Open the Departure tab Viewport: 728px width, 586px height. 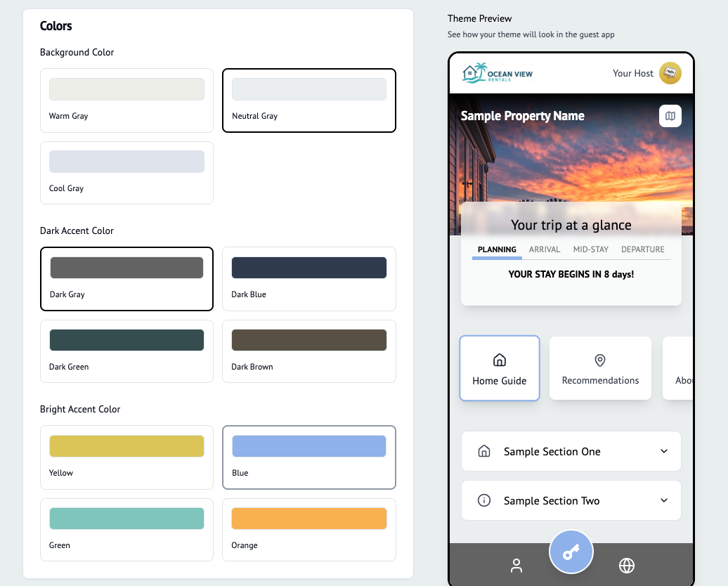point(642,249)
